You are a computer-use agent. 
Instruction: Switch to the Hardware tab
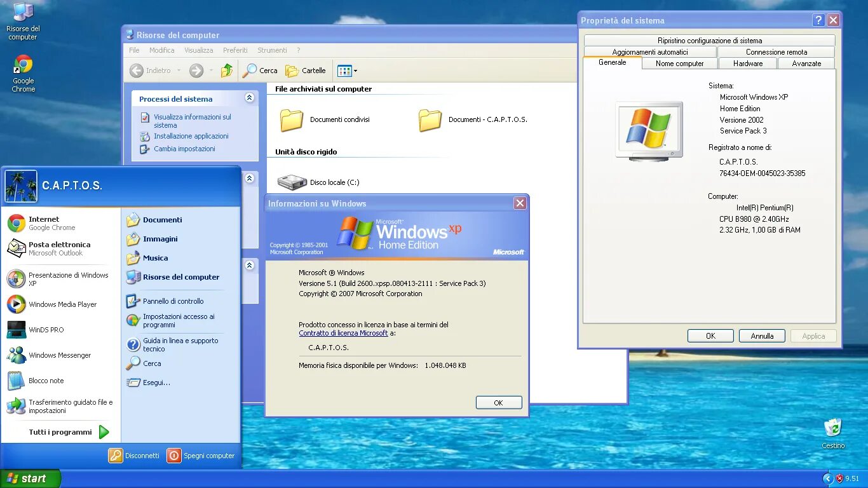pyautogui.click(x=748, y=64)
